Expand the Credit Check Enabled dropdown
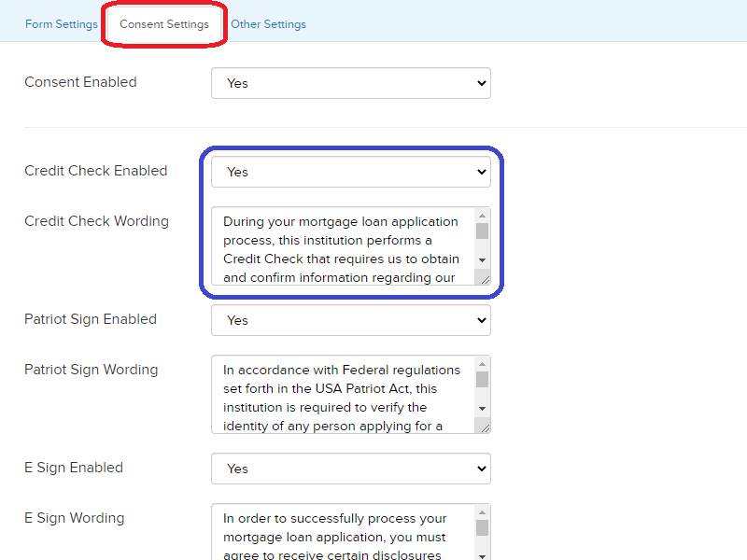The image size is (747, 560). point(351,172)
